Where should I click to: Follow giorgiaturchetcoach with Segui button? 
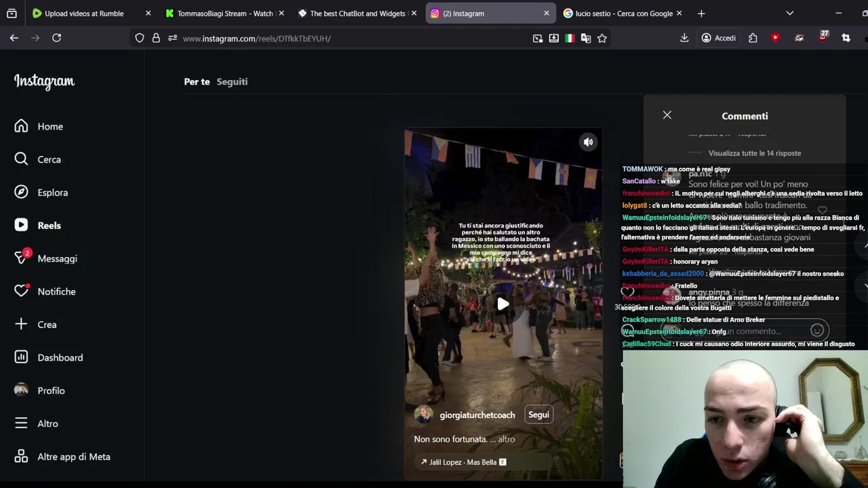click(538, 415)
